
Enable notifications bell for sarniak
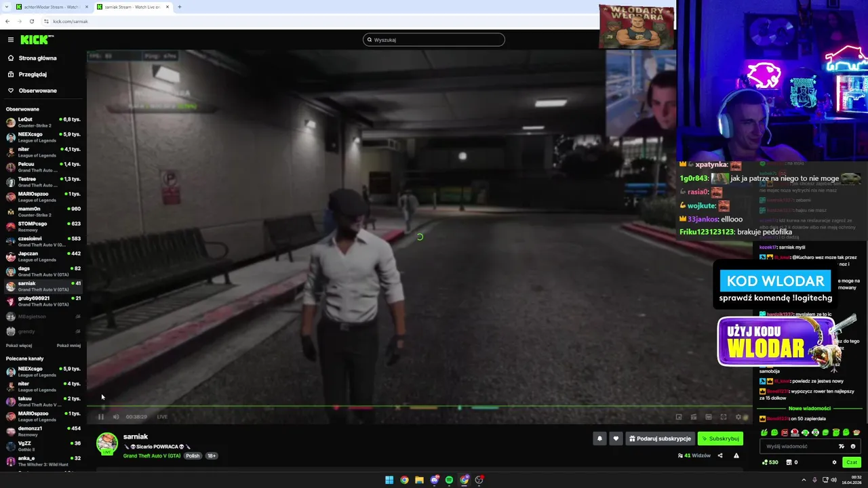point(599,439)
